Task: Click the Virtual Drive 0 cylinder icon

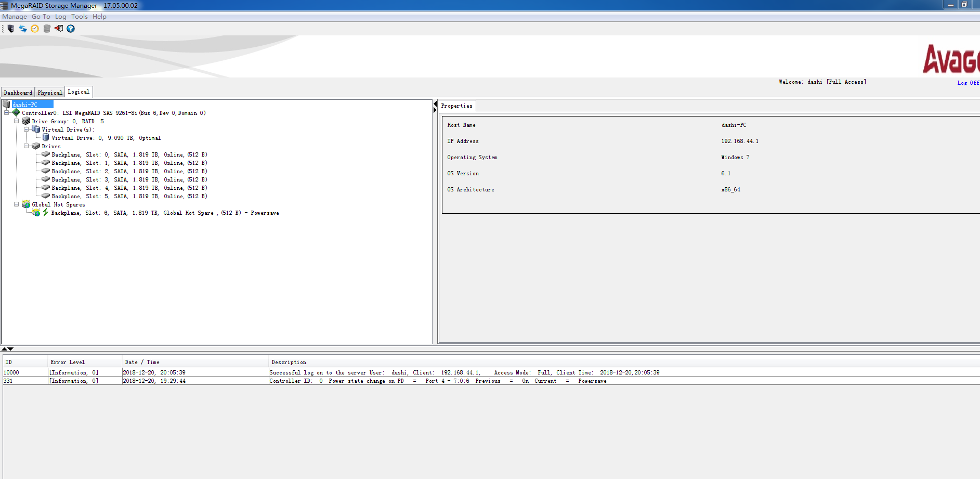Action: (46, 137)
